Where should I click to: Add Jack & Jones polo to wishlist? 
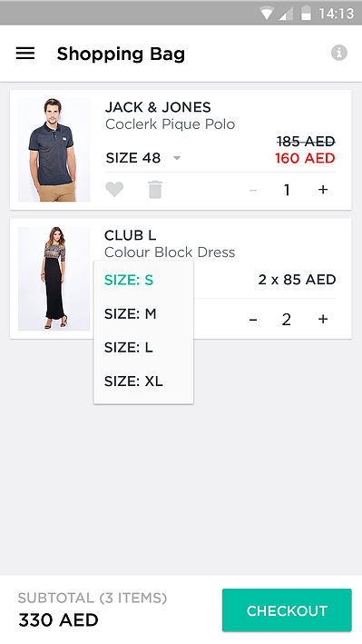(114, 190)
